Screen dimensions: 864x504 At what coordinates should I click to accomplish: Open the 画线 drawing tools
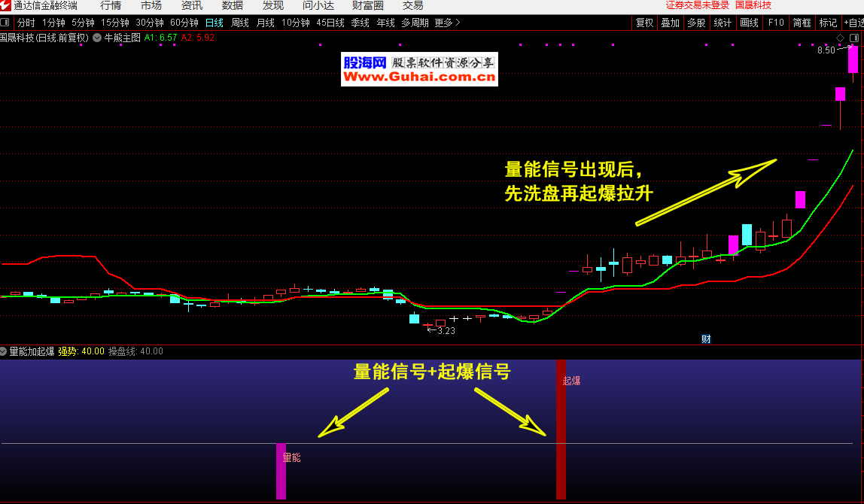pyautogui.click(x=749, y=23)
